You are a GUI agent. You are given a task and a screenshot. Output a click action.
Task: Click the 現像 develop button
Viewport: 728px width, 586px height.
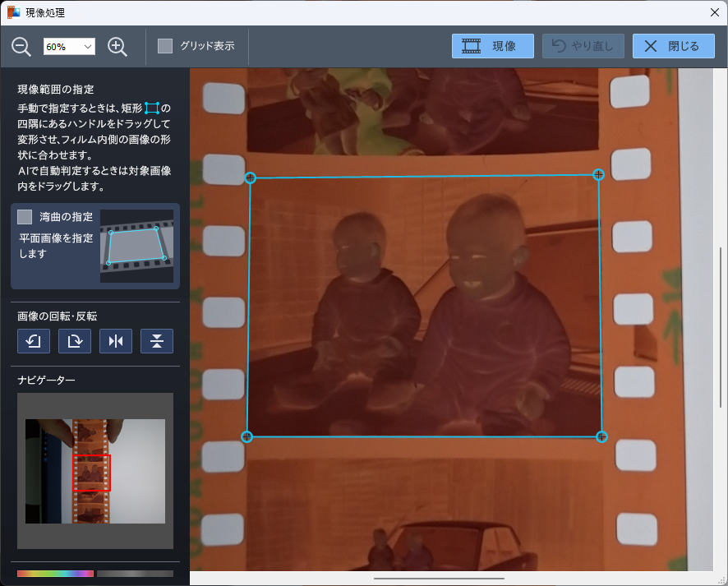pos(492,46)
